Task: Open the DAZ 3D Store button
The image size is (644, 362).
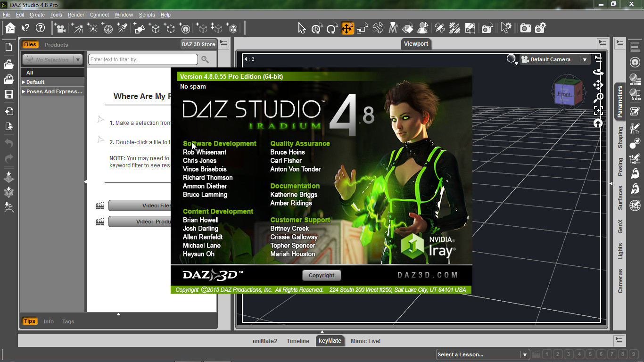Action: pyautogui.click(x=198, y=44)
